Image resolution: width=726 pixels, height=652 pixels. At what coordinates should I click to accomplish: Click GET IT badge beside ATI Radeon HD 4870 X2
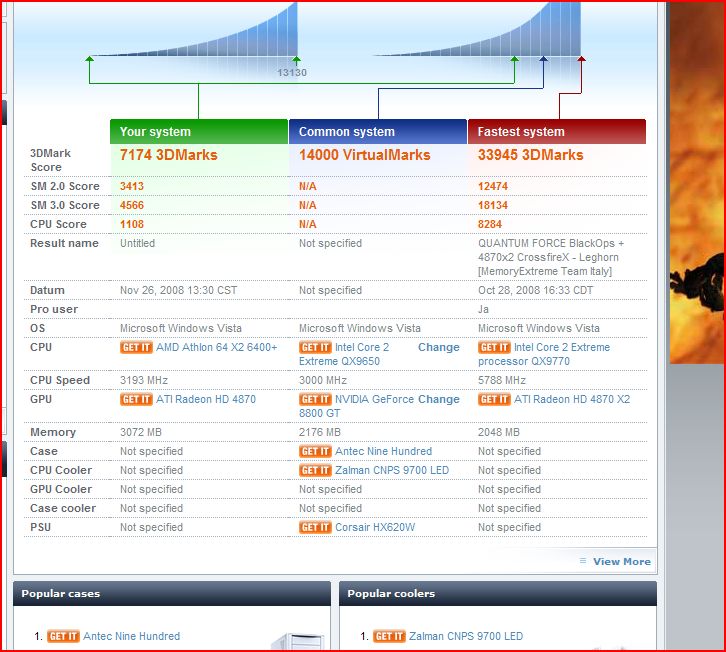(494, 399)
